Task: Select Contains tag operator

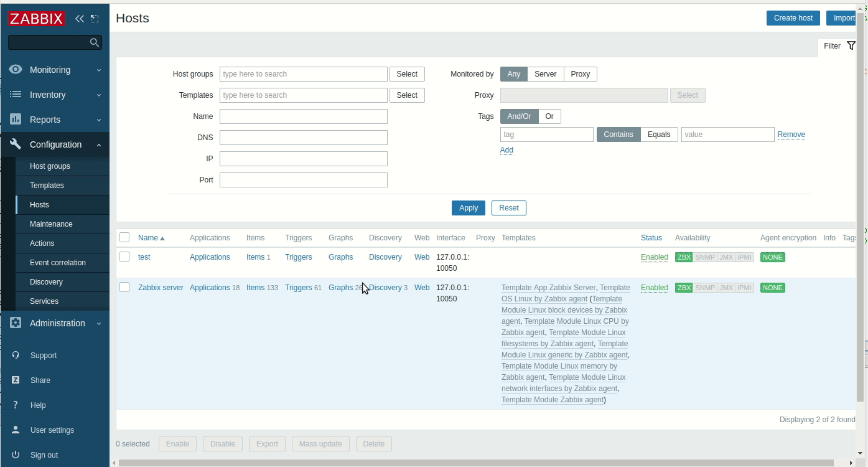Action: click(x=618, y=134)
